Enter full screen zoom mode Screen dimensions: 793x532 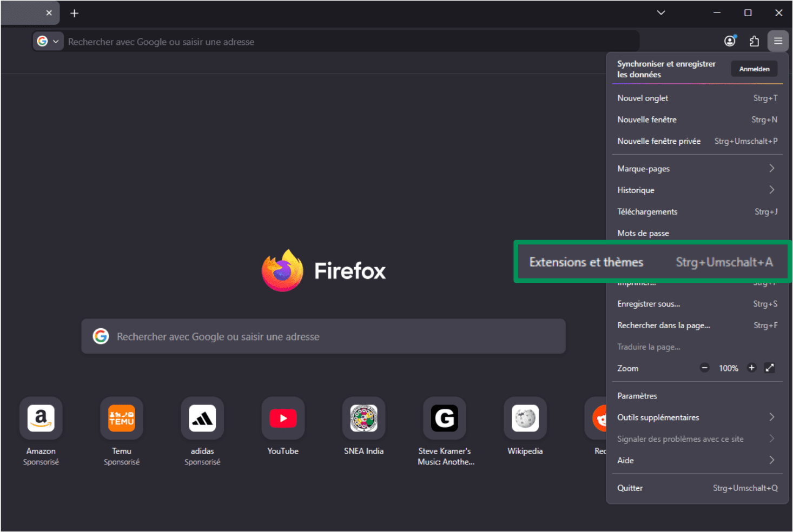pyautogui.click(x=770, y=368)
